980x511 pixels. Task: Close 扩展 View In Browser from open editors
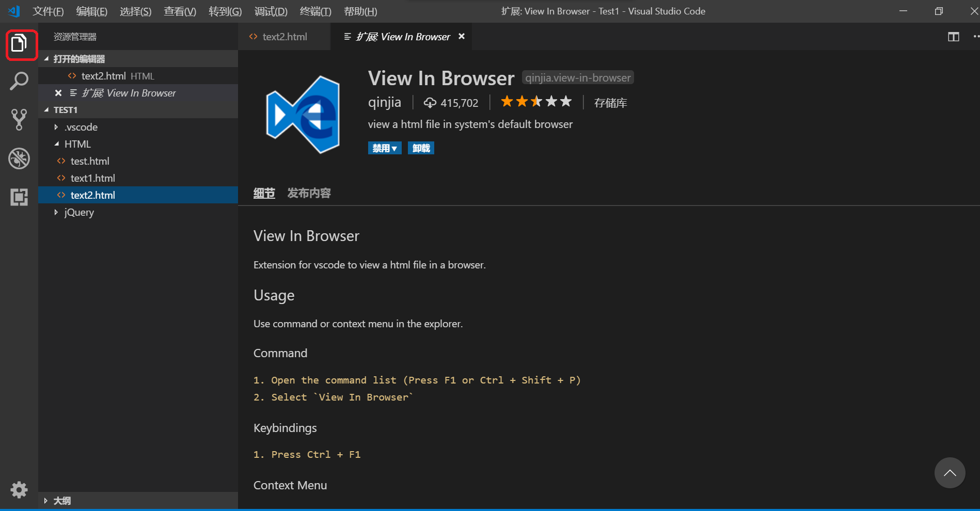click(x=58, y=93)
